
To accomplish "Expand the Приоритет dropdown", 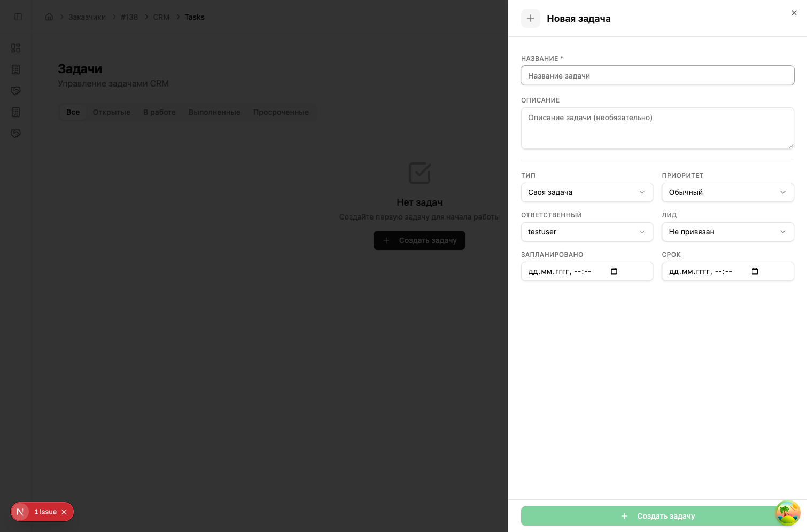I will tap(727, 192).
